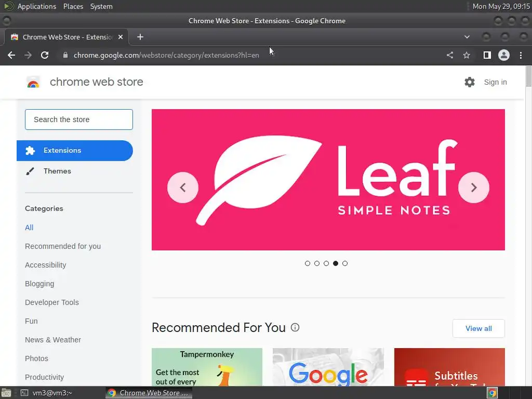Open the Blogging category
Image resolution: width=532 pixels, height=399 pixels.
(39, 284)
